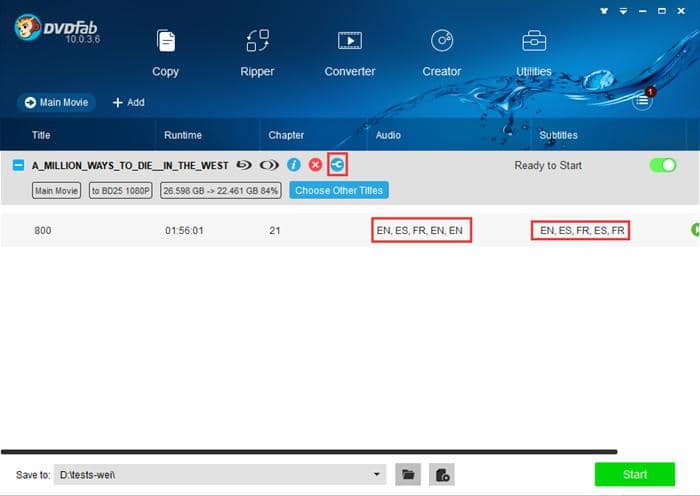Click the Chapter column header
This screenshot has width=700, height=496.
(286, 135)
